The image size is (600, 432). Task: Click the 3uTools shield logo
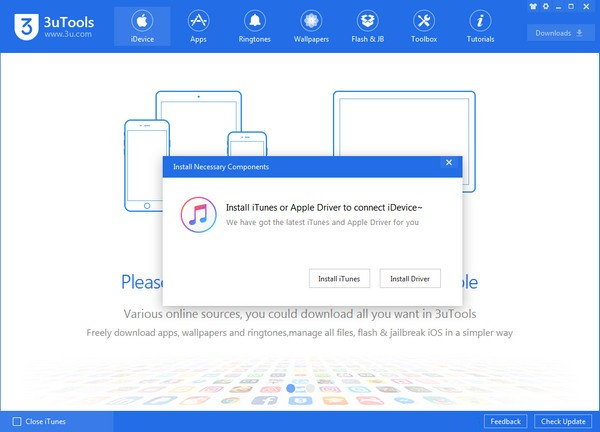26,26
